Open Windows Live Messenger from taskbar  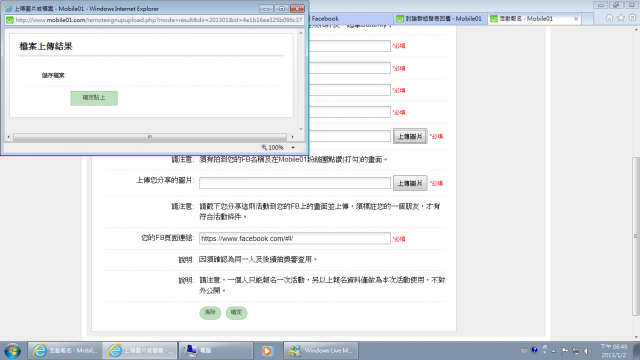321,351
